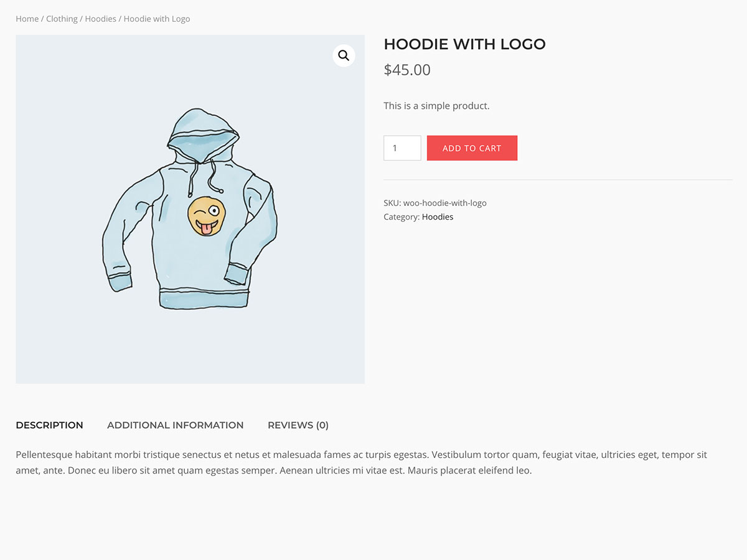
Task: Go to Home via the breadcrumb
Action: pyautogui.click(x=27, y=19)
